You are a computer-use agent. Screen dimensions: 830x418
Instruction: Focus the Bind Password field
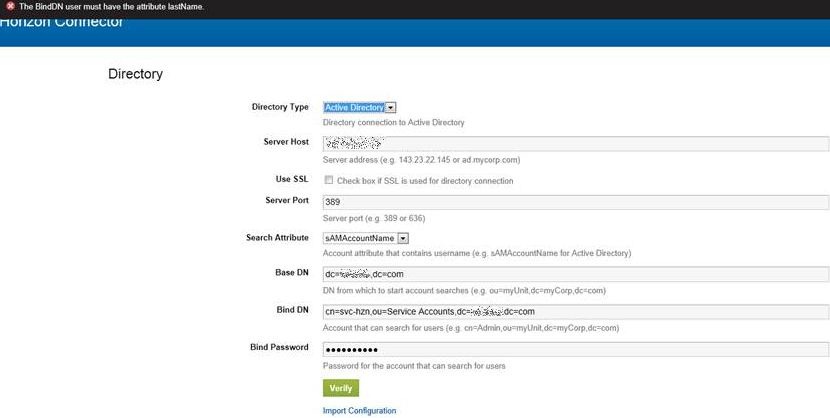point(576,349)
